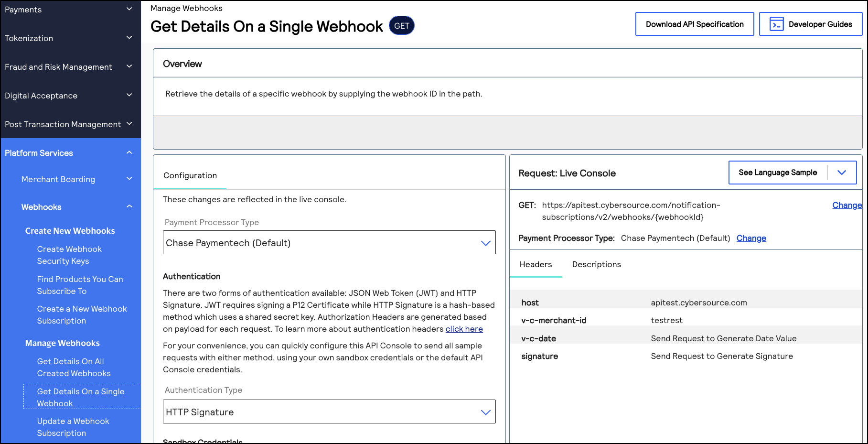Select Update a Webhook Subscription in sidebar

click(73, 427)
